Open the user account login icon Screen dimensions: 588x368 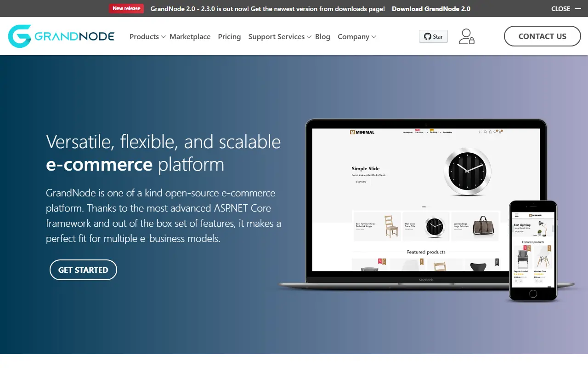tap(466, 36)
